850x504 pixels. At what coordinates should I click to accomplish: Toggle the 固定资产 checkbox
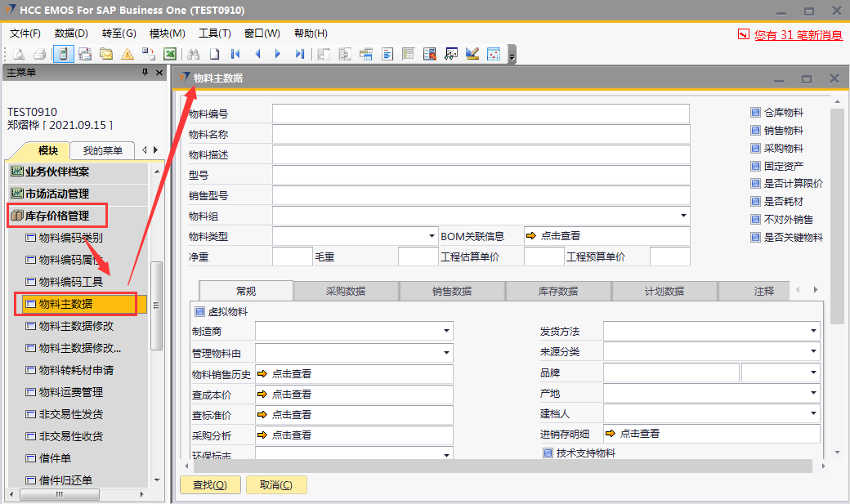pos(755,166)
